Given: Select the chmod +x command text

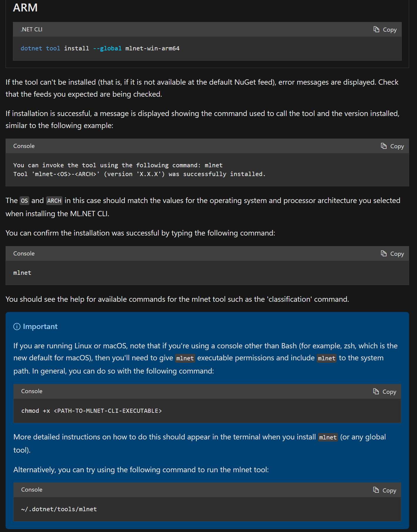Looking at the screenshot, I should pyautogui.click(x=92, y=411).
